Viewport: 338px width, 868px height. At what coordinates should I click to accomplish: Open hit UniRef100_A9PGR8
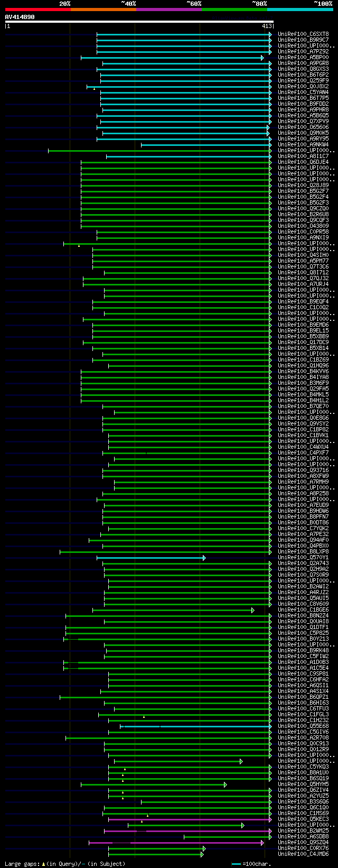coord(303,63)
